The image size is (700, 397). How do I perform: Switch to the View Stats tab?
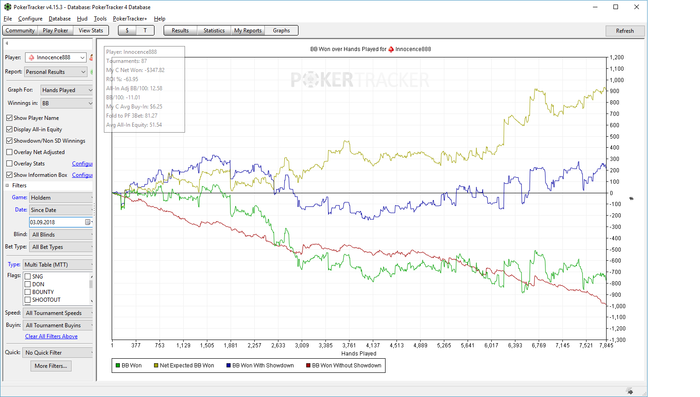point(91,30)
